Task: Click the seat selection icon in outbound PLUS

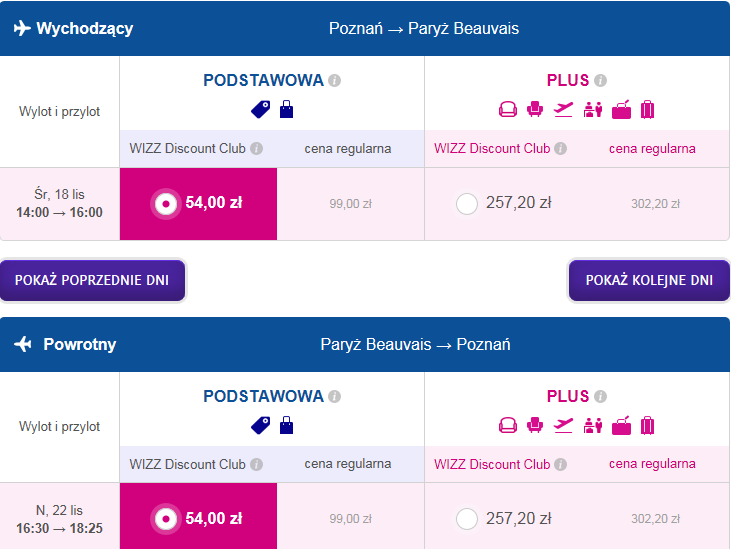Action: (535, 110)
